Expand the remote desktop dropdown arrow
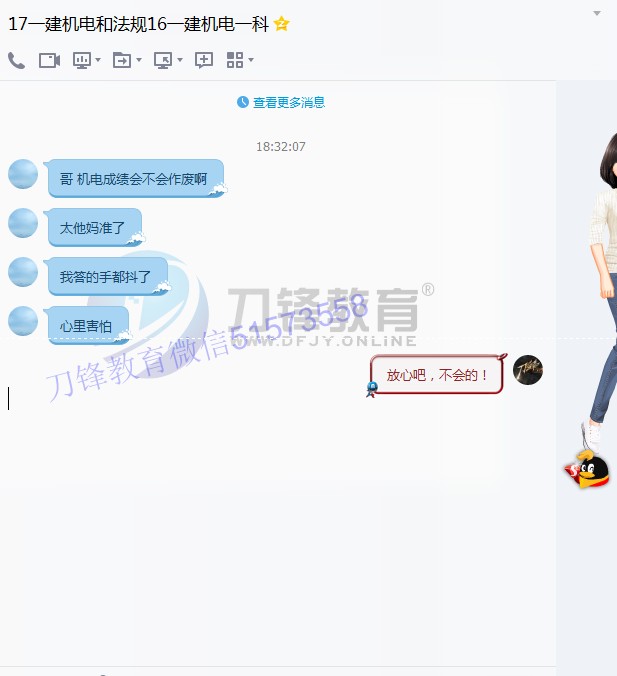Image resolution: width=617 pixels, height=676 pixels. coord(180,60)
